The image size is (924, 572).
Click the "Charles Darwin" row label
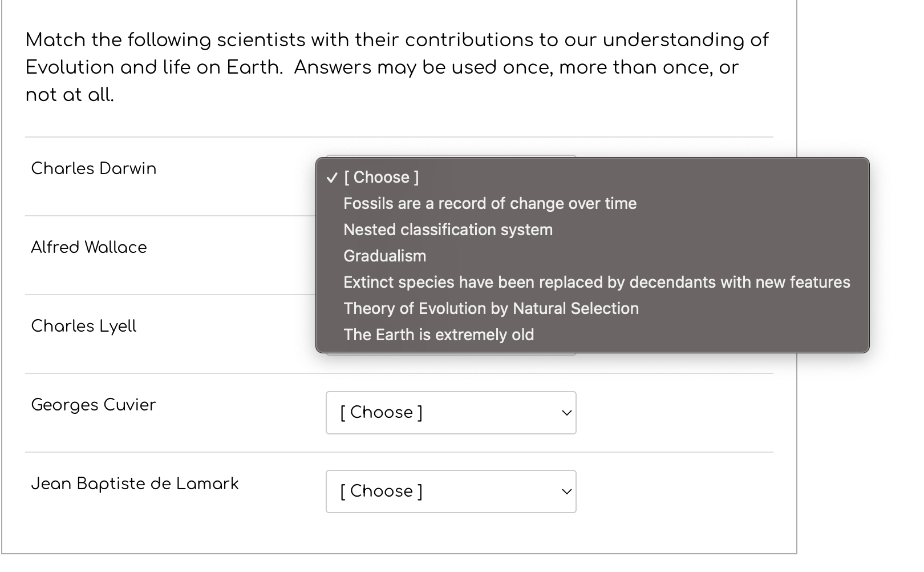pyautogui.click(x=93, y=168)
